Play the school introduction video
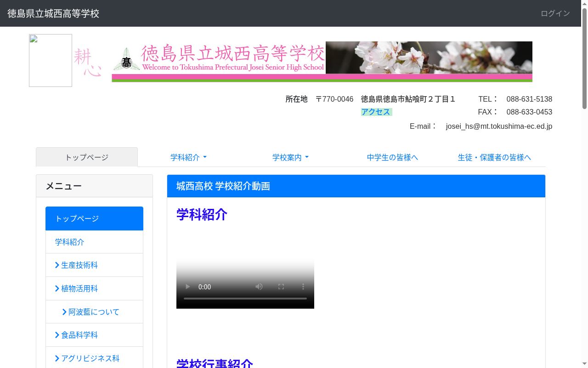The width and height of the screenshot is (588, 368). point(187,287)
